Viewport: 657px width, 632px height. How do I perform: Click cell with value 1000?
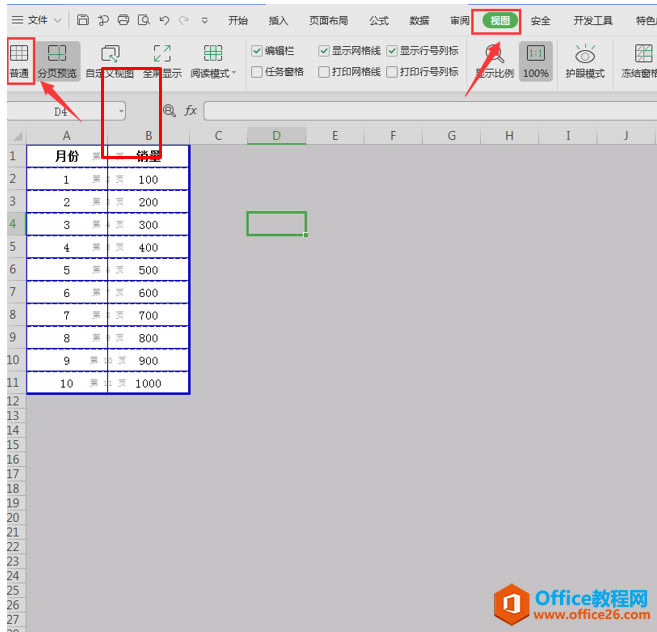click(x=148, y=383)
